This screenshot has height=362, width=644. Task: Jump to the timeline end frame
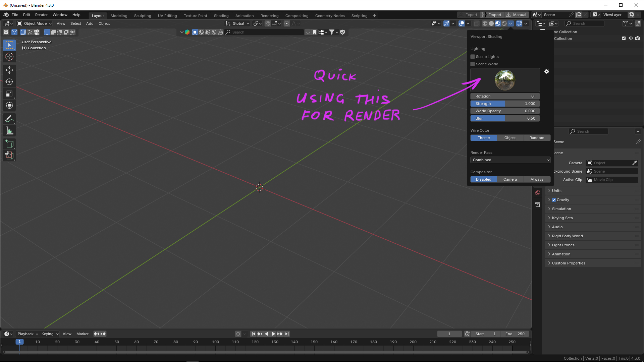click(287, 334)
